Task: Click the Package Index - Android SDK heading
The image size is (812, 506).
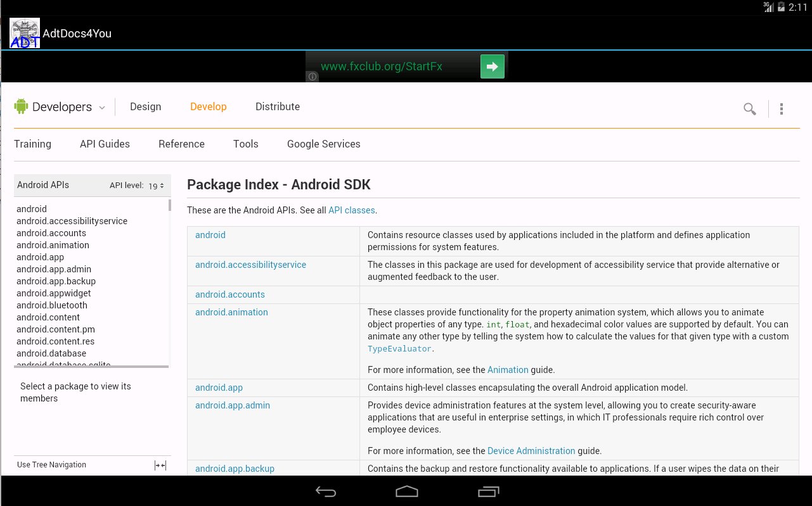Action: [x=279, y=185]
